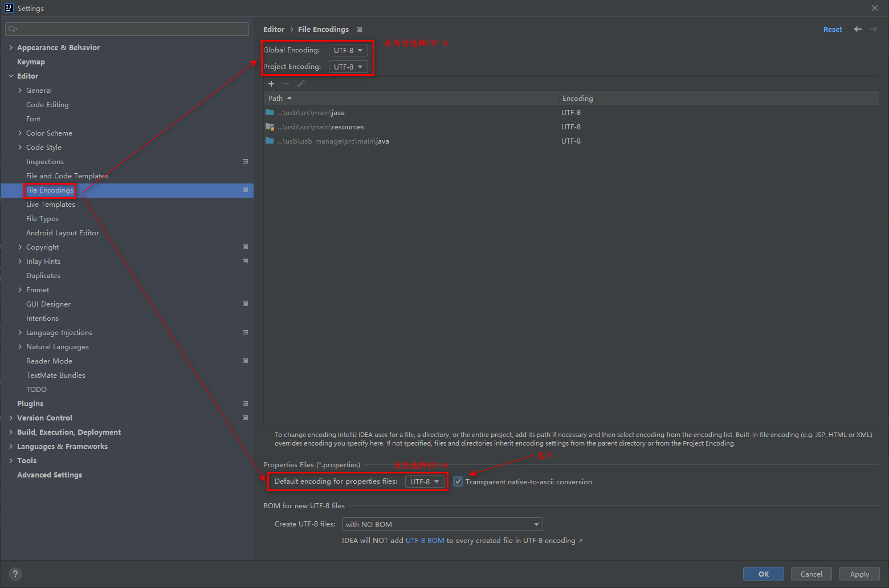Image resolution: width=889 pixels, height=588 pixels.
Task: Sort by the Path column header
Action: tap(410, 98)
